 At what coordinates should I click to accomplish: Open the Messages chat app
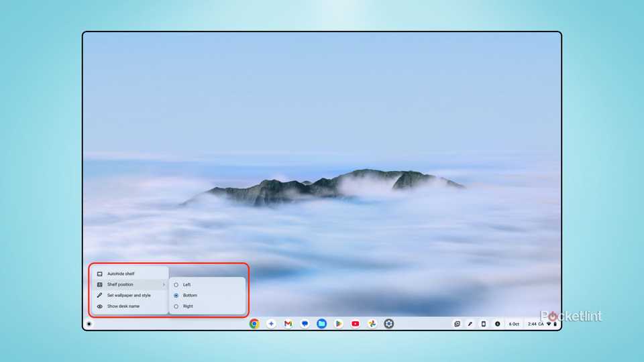pyautogui.click(x=305, y=324)
